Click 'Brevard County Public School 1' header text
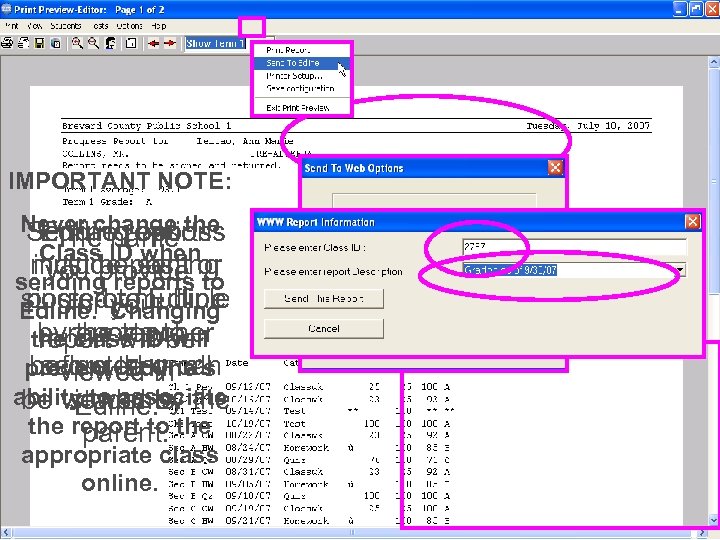This screenshot has width=720, height=540. tap(146, 125)
